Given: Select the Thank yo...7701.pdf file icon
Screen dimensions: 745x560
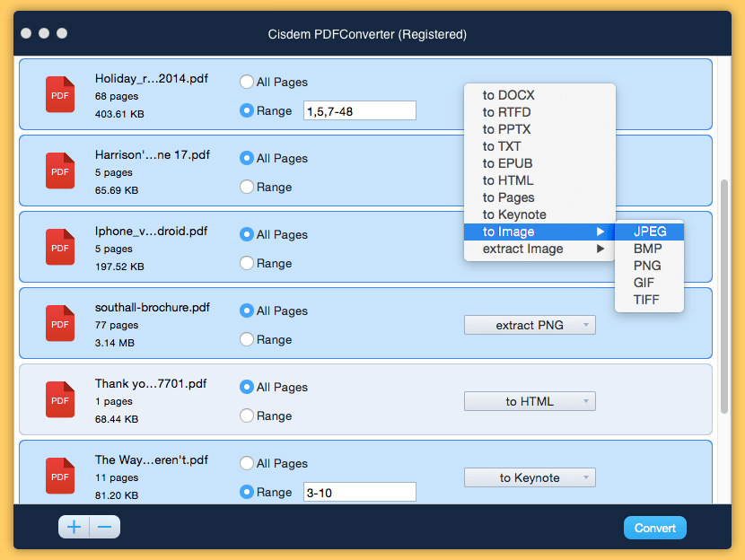Looking at the screenshot, I should tap(60, 400).
